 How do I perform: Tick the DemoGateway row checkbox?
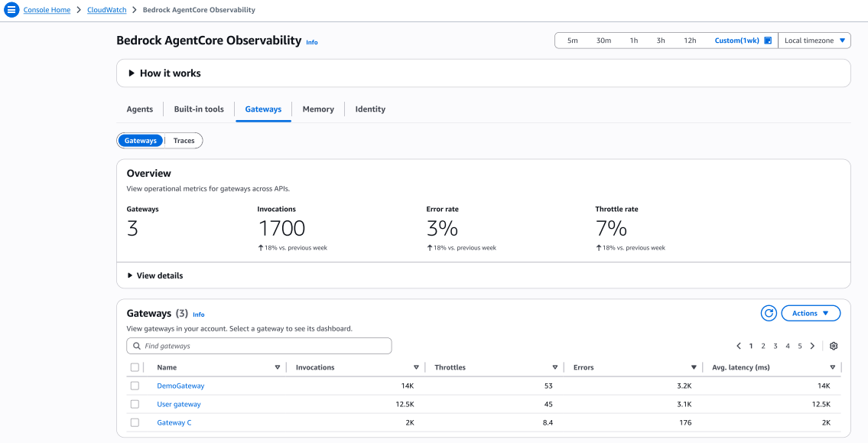coord(135,386)
